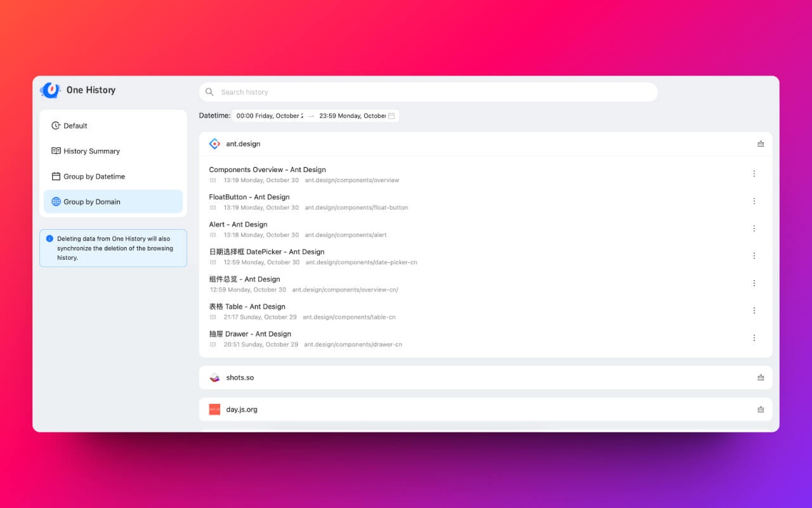The height and width of the screenshot is (508, 812).
Task: Clear day.js.org history with broom icon
Action: [761, 410]
